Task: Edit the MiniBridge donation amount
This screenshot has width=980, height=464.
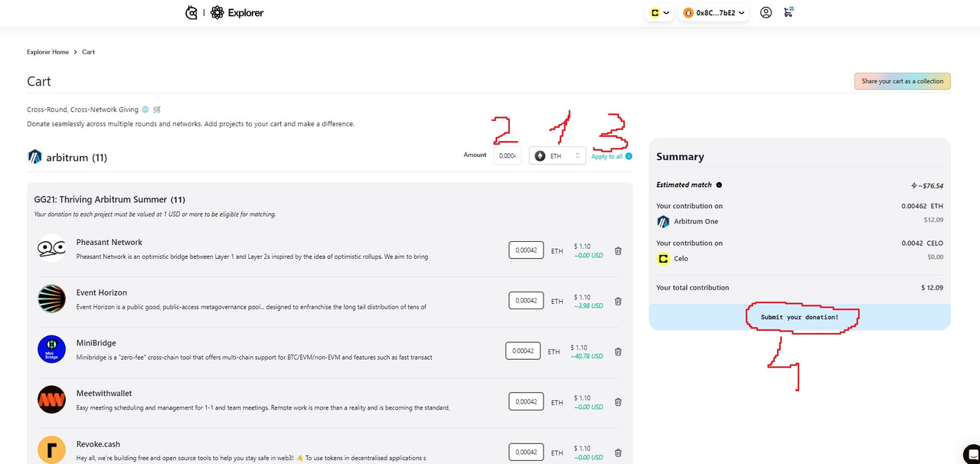Action: 523,351
